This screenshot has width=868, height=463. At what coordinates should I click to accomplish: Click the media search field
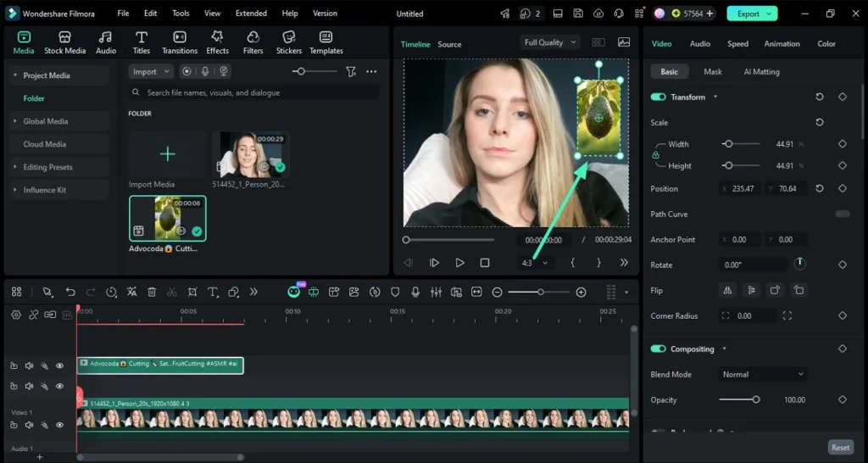click(254, 92)
